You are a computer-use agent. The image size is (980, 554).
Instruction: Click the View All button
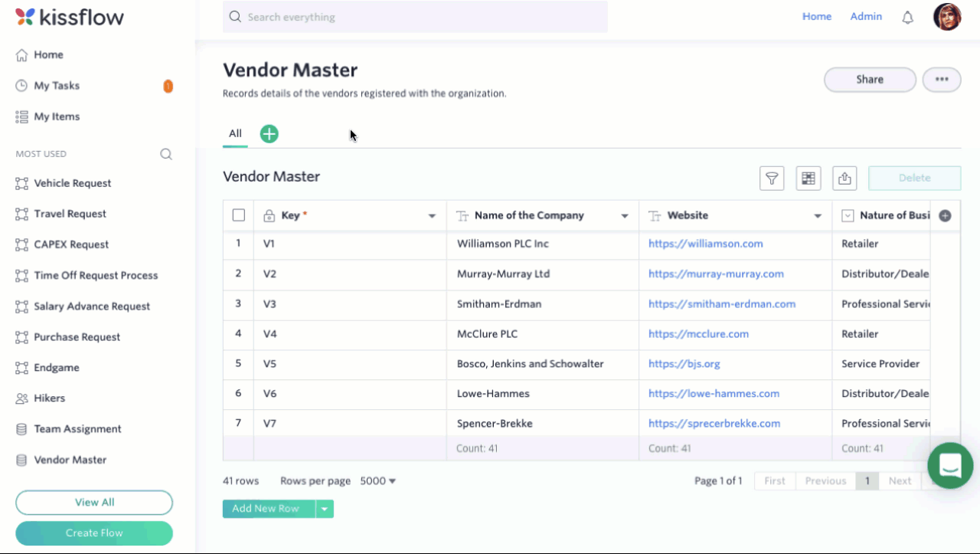pyautogui.click(x=94, y=503)
